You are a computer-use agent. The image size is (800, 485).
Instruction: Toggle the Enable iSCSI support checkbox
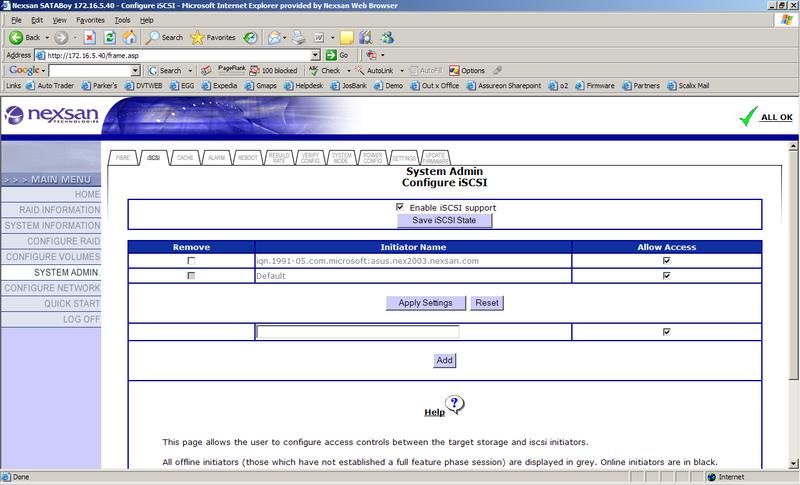(x=400, y=207)
